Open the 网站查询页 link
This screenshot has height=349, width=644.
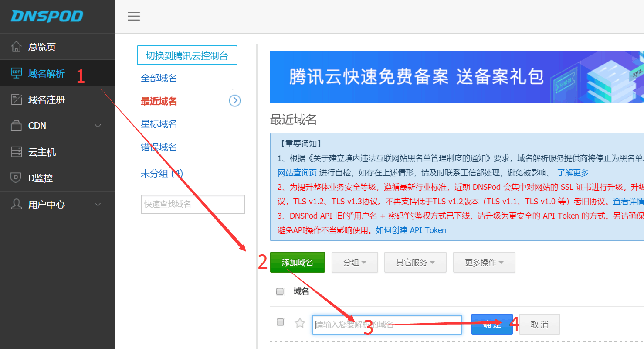[297, 172]
